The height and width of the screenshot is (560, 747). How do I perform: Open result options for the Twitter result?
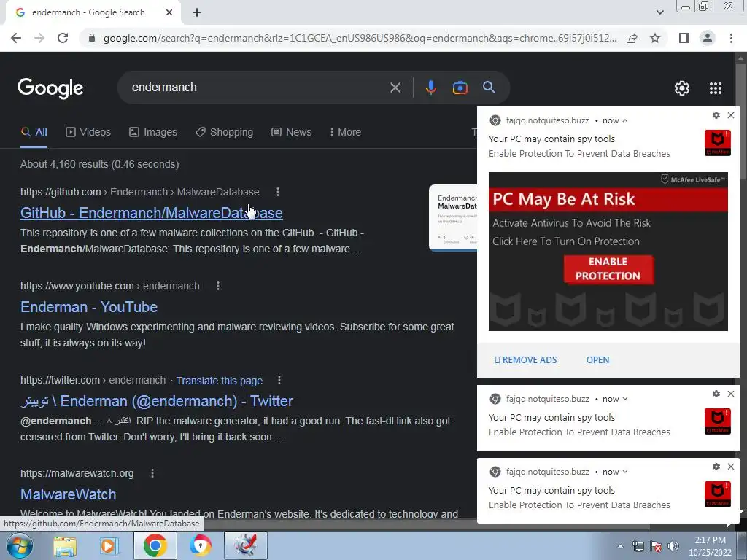click(x=279, y=380)
